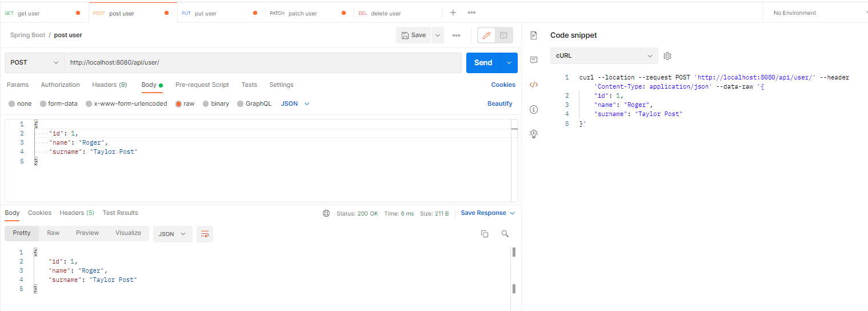
Task: Open the No Environment selector
Action: [815, 13]
